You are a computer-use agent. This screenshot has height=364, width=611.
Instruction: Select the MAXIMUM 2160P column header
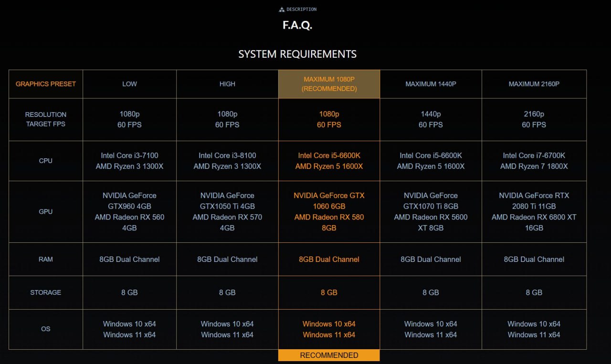(534, 84)
